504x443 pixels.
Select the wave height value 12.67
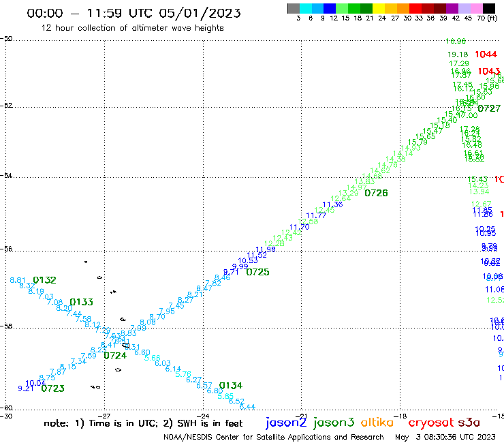pyautogui.click(x=482, y=204)
